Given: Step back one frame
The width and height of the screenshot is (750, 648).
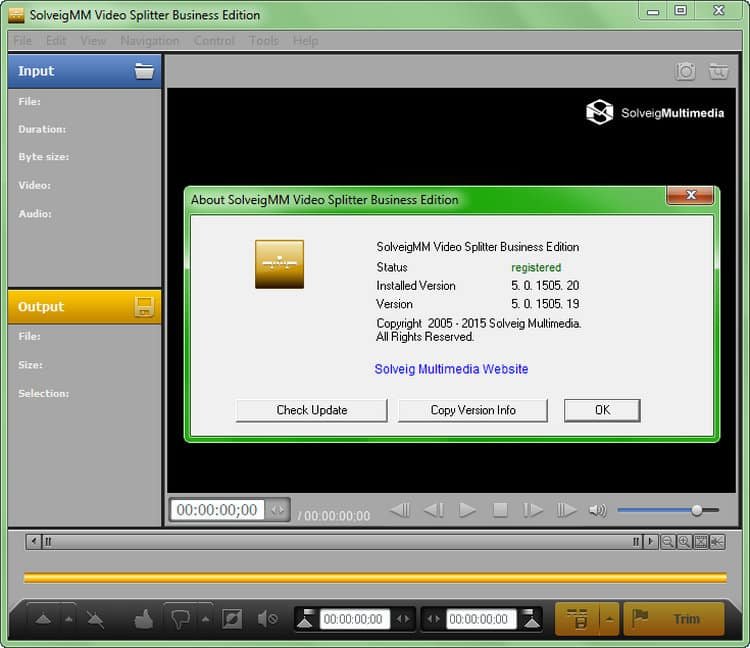Looking at the screenshot, I should click(x=434, y=510).
